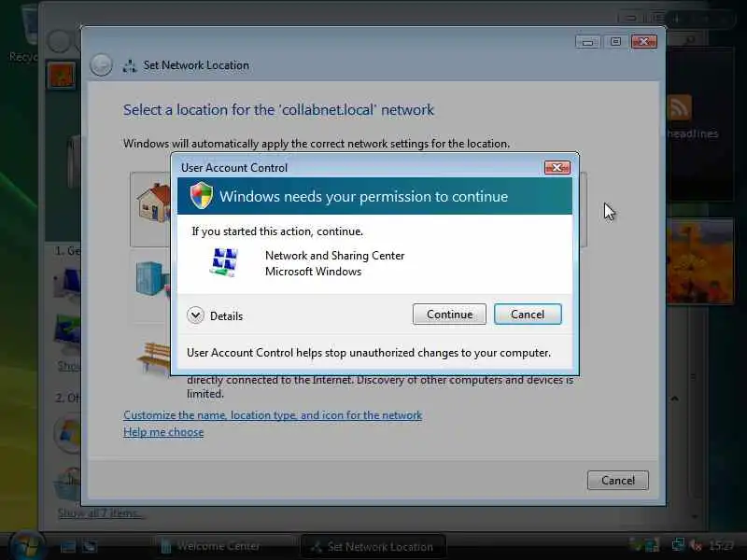Click the RSS feed headlines gadget icon
Screen dimensions: 747x560
click(x=680, y=108)
